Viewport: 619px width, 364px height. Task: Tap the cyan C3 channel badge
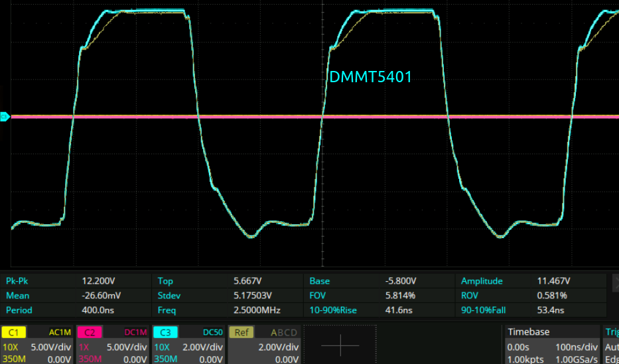[163, 332]
